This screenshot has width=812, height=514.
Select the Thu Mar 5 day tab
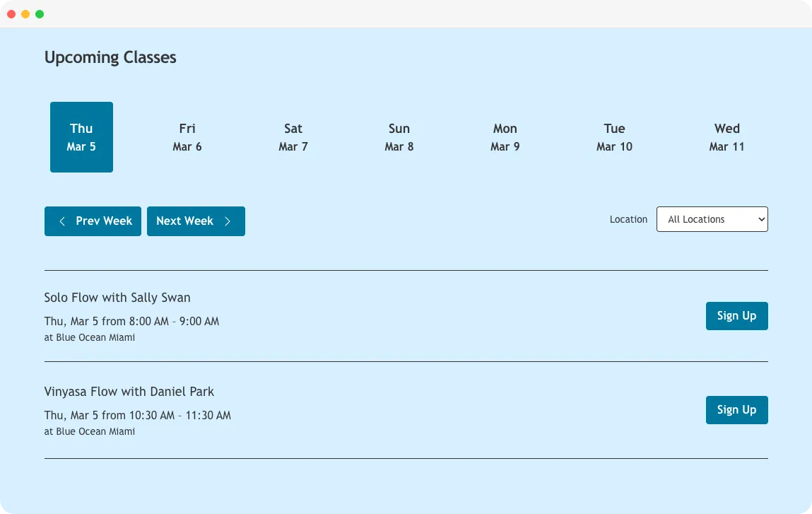(81, 137)
